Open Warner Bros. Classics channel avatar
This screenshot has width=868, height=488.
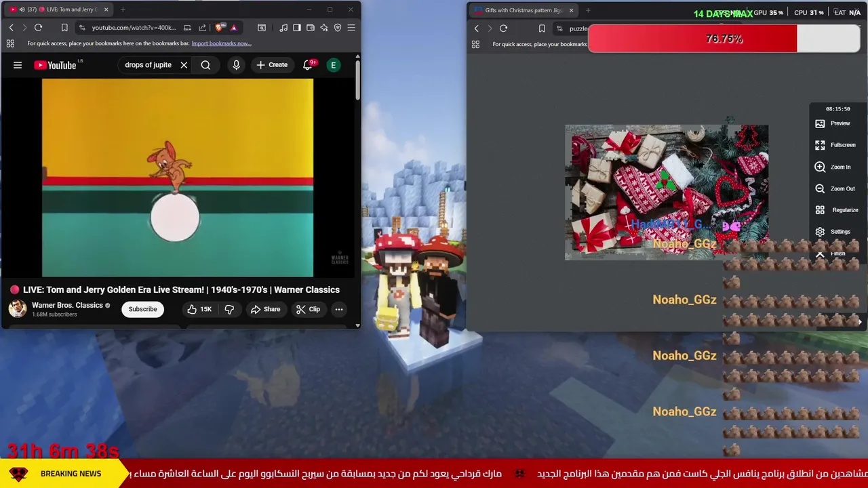coord(18,309)
